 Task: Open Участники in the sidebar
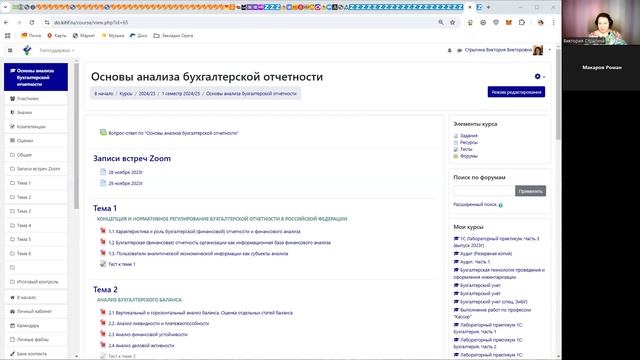pyautogui.click(x=36, y=98)
